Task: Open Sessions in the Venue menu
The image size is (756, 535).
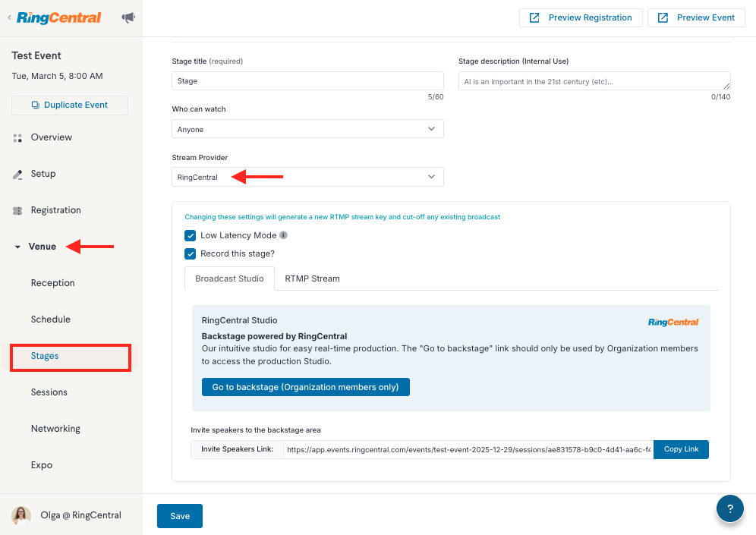Action: click(49, 392)
